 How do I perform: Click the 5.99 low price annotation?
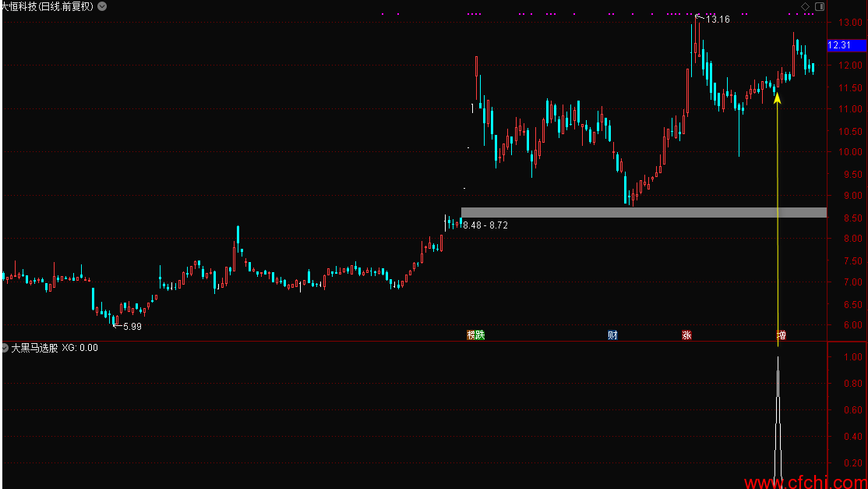pos(132,327)
